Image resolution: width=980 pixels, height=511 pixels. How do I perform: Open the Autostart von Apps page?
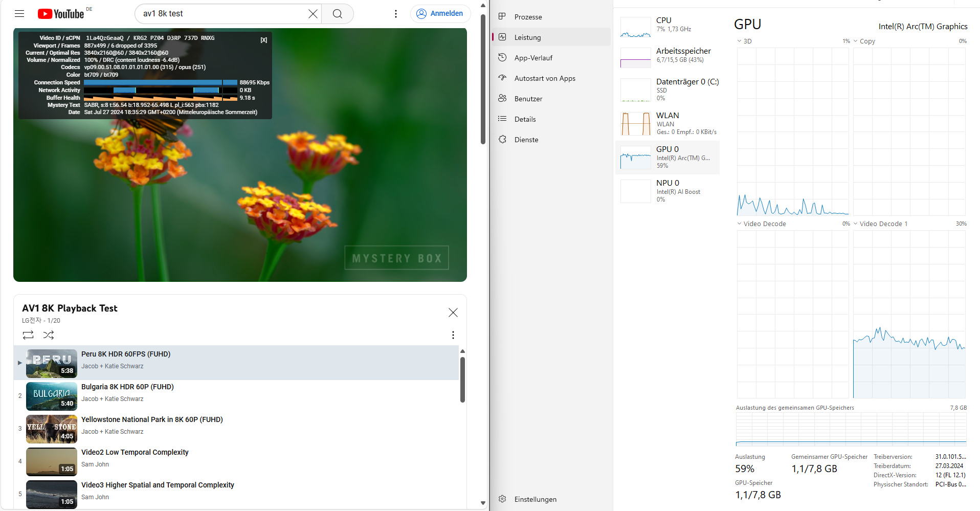[x=544, y=78]
